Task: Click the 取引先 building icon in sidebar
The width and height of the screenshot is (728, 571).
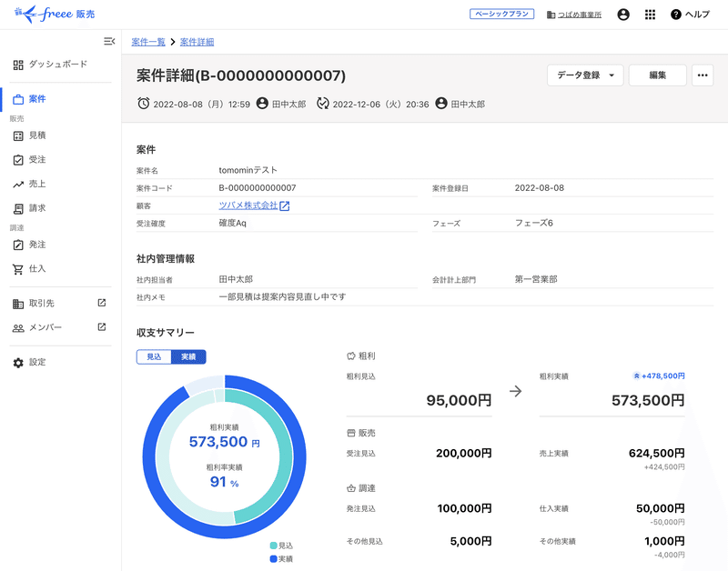Action: pos(18,304)
